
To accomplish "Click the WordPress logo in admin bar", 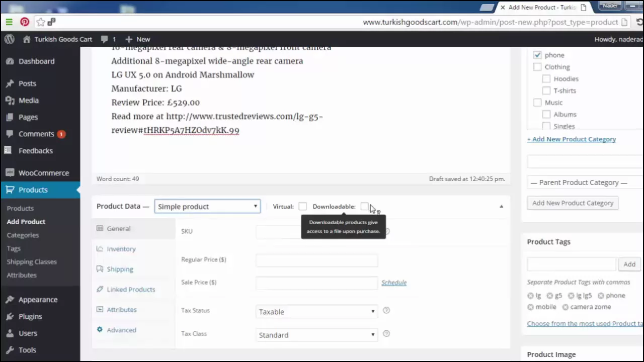I will pyautogui.click(x=9, y=39).
